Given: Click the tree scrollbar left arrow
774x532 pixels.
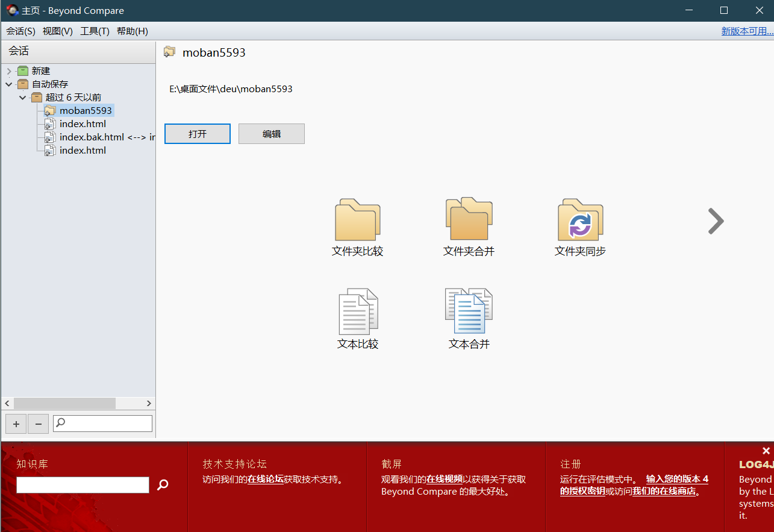Looking at the screenshot, I should [x=7, y=403].
